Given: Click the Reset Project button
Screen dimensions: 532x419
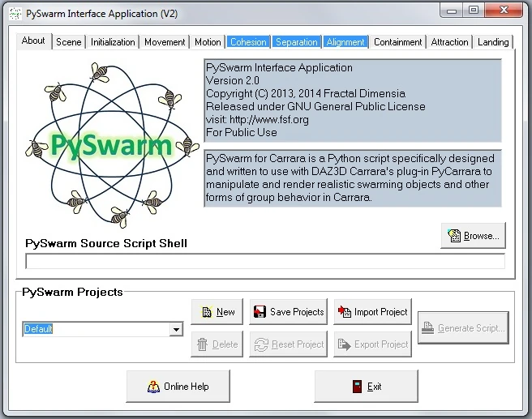Looking at the screenshot, I should (289, 344).
